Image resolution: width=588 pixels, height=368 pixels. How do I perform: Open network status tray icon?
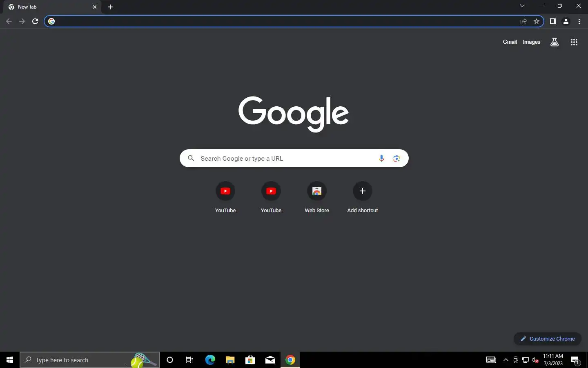click(526, 360)
